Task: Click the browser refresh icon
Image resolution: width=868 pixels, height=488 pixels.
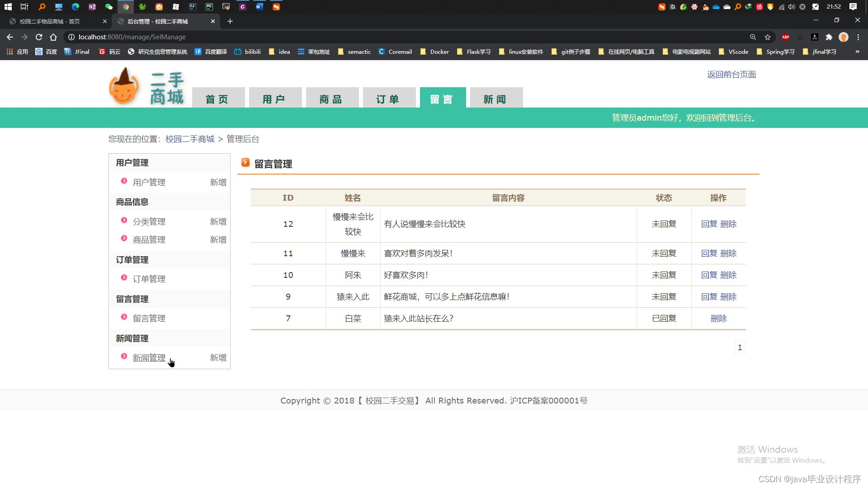Action: point(39,37)
